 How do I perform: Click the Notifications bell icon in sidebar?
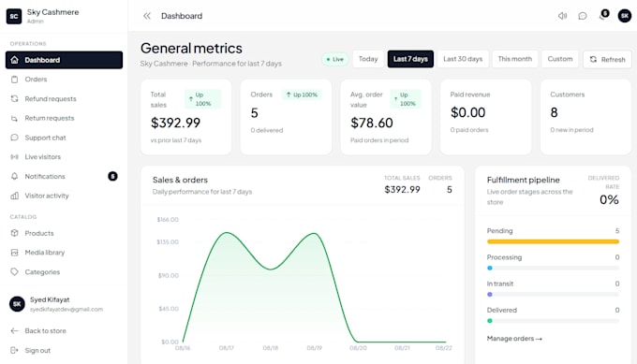click(15, 176)
